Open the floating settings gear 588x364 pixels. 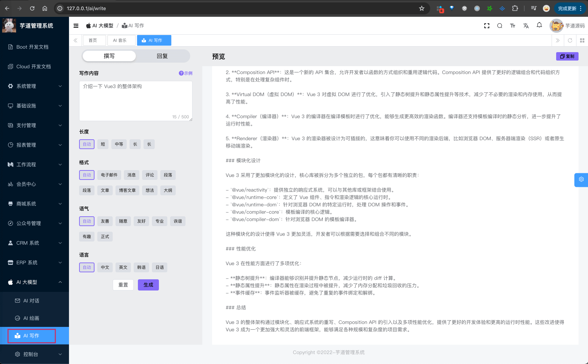[581, 180]
